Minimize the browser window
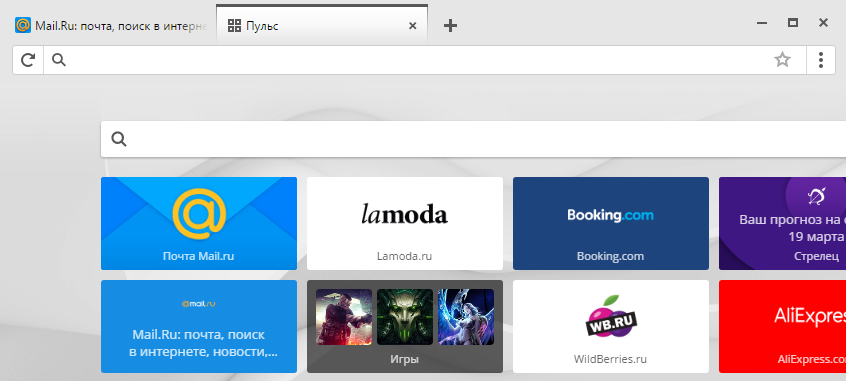 (762, 23)
